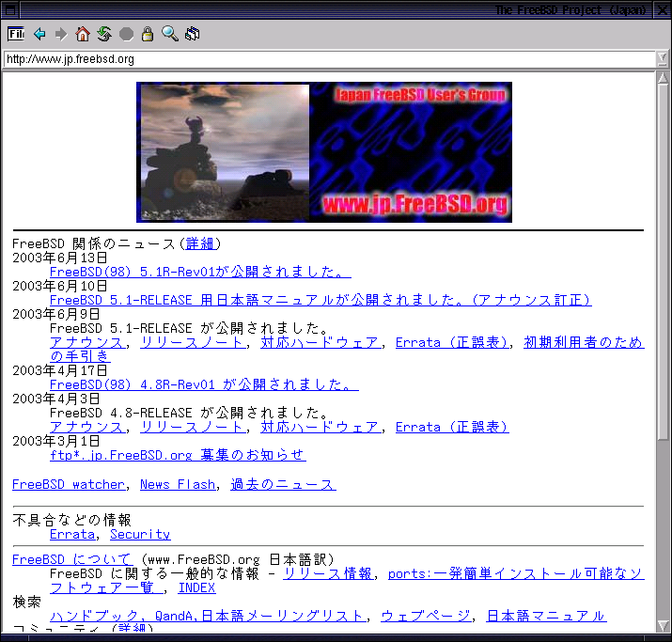Open リリース情報 link
Image resolution: width=672 pixels, height=642 pixels.
pos(328,574)
